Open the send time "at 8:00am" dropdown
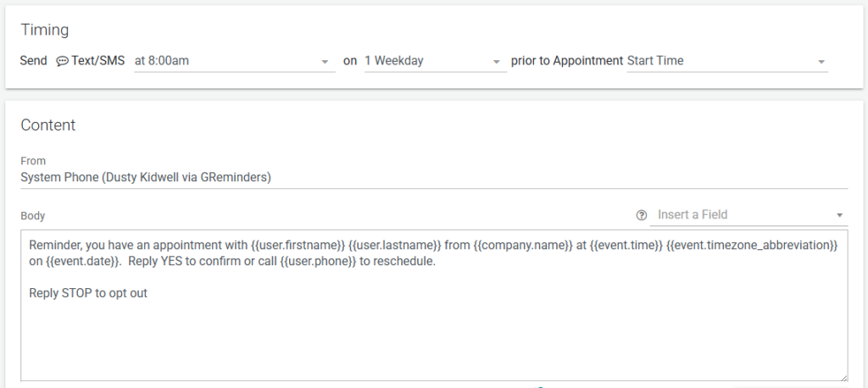The width and height of the screenshot is (868, 388). (229, 61)
